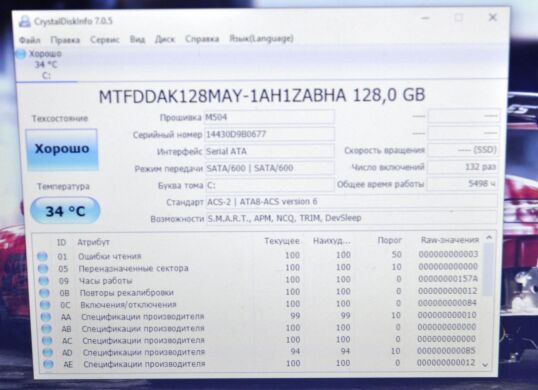The height and width of the screenshot is (390, 538).
Task: Click the 34 °C temperature button
Action: tap(65, 211)
